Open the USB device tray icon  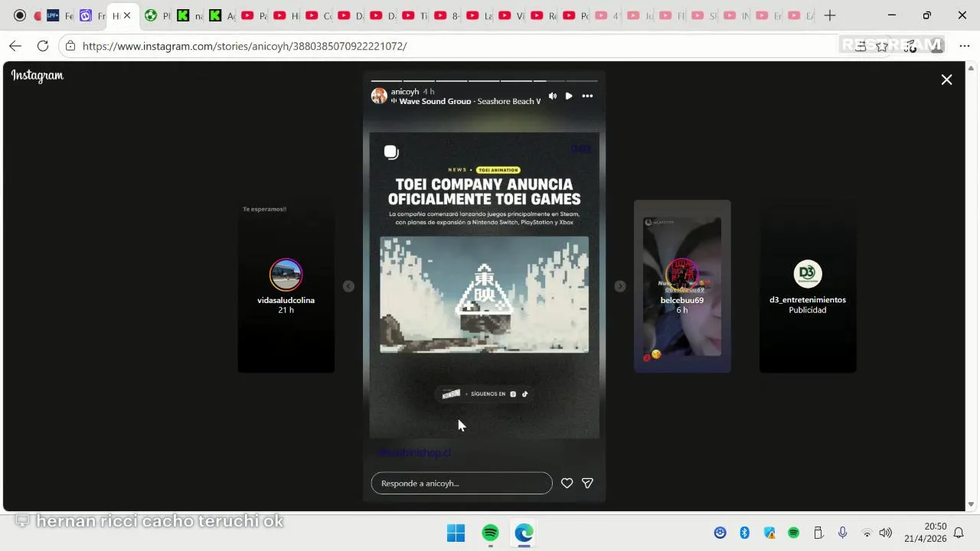point(818,533)
